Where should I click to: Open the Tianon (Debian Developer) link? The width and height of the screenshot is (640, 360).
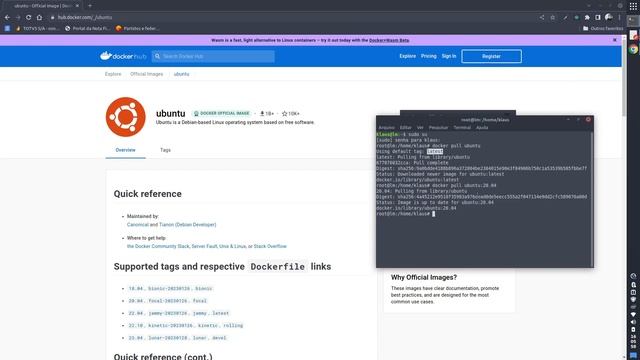point(188,225)
